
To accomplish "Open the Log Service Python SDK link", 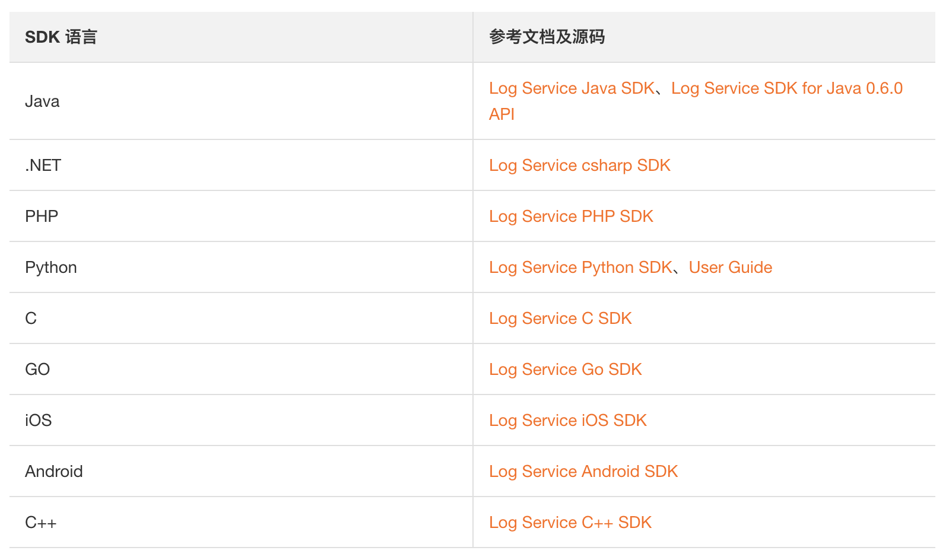I will pyautogui.click(x=580, y=268).
